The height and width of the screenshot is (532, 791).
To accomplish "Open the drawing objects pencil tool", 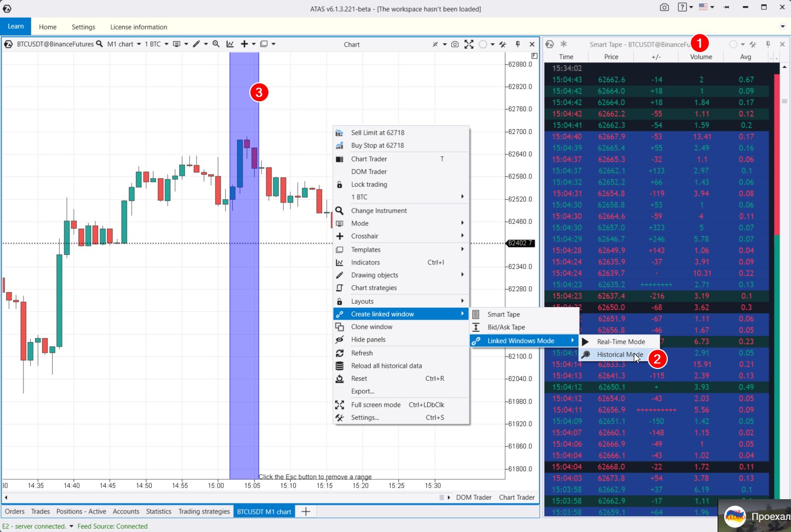I will tap(196, 44).
